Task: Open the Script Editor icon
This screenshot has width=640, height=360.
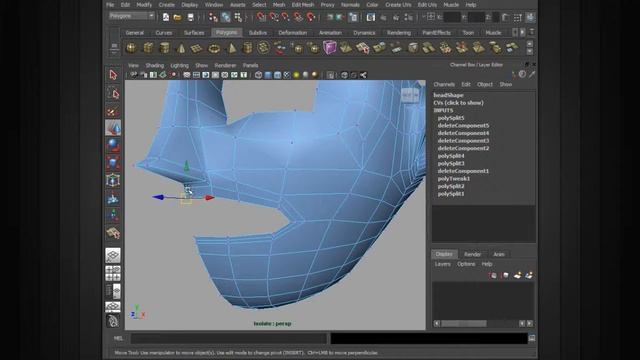Action: 532,338
